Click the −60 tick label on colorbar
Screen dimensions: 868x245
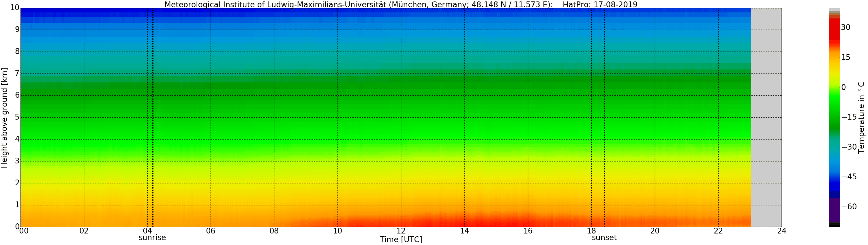click(x=849, y=207)
